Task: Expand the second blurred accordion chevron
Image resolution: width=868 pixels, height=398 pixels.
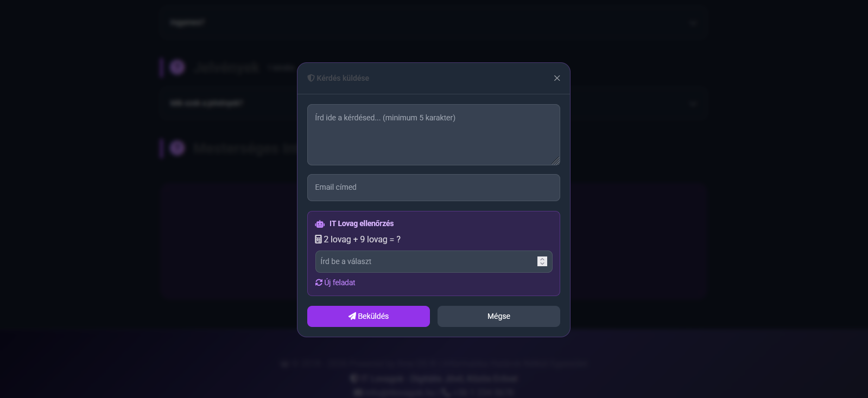Action: [693, 104]
